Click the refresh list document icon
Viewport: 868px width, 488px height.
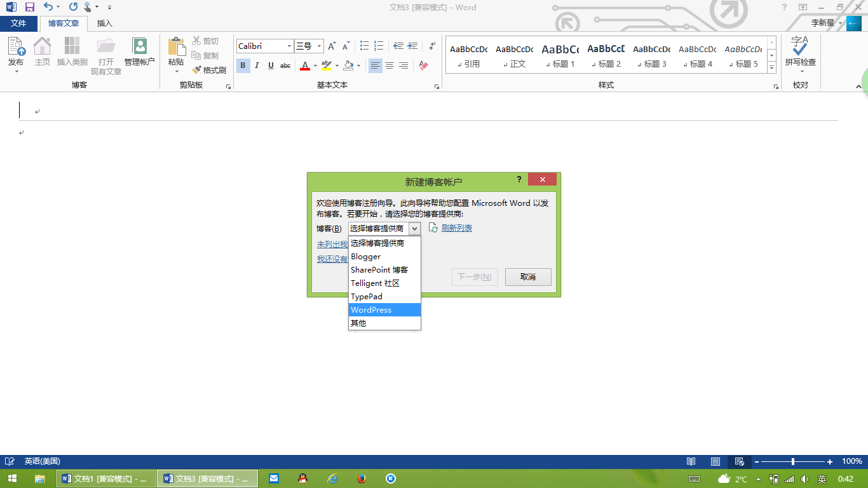(433, 228)
